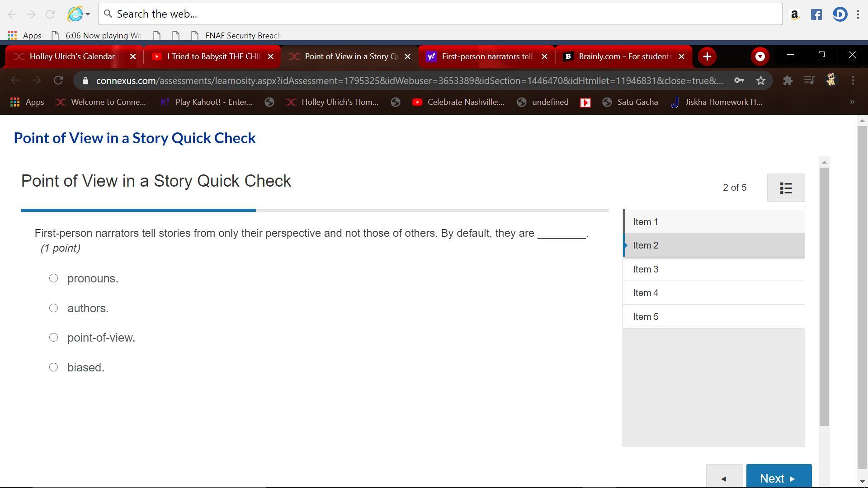This screenshot has width=868, height=488.
Task: Choose the "biased." radio button
Action: 54,367
